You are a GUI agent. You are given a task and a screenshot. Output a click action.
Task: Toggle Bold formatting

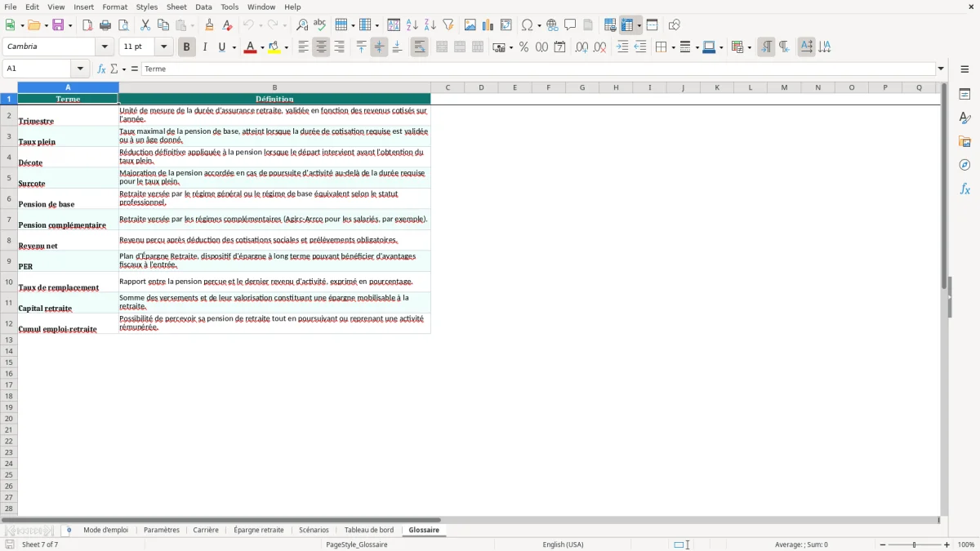(x=186, y=47)
